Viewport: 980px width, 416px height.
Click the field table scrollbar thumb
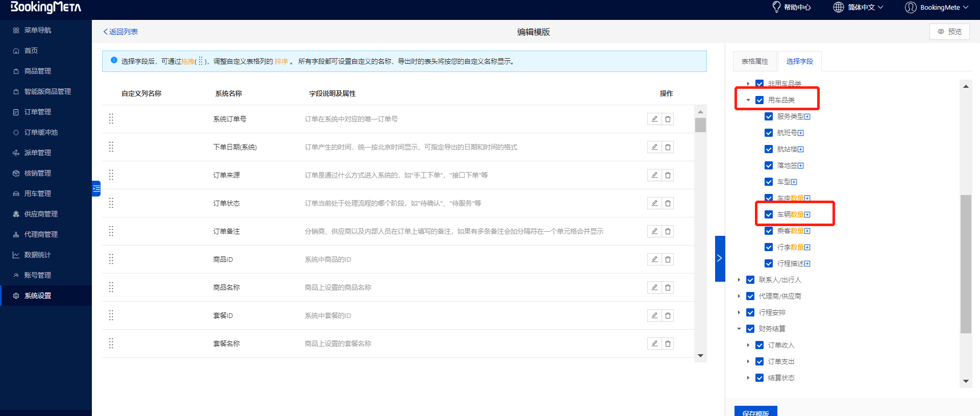pyautogui.click(x=700, y=125)
